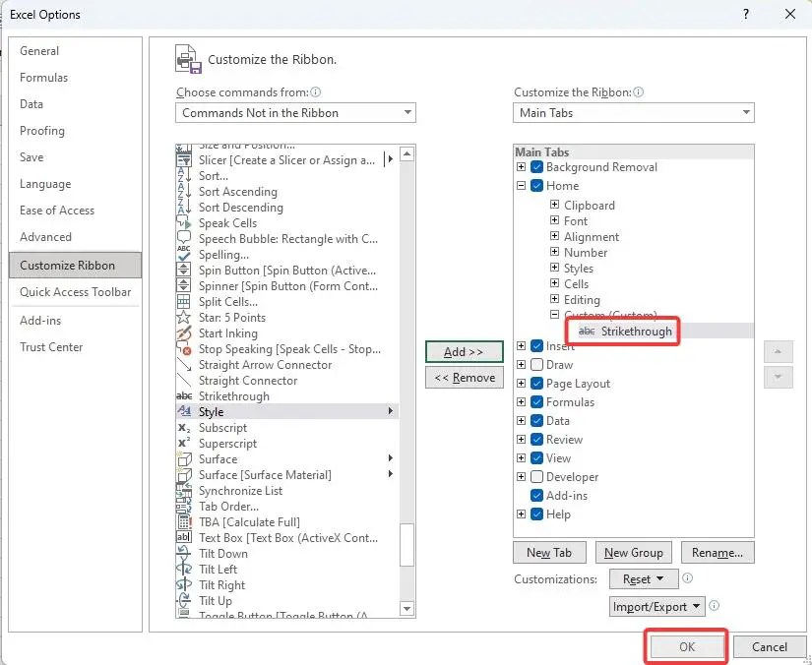812x665 pixels.
Task: Click the Text Box ActiveX icon
Action: click(x=184, y=537)
